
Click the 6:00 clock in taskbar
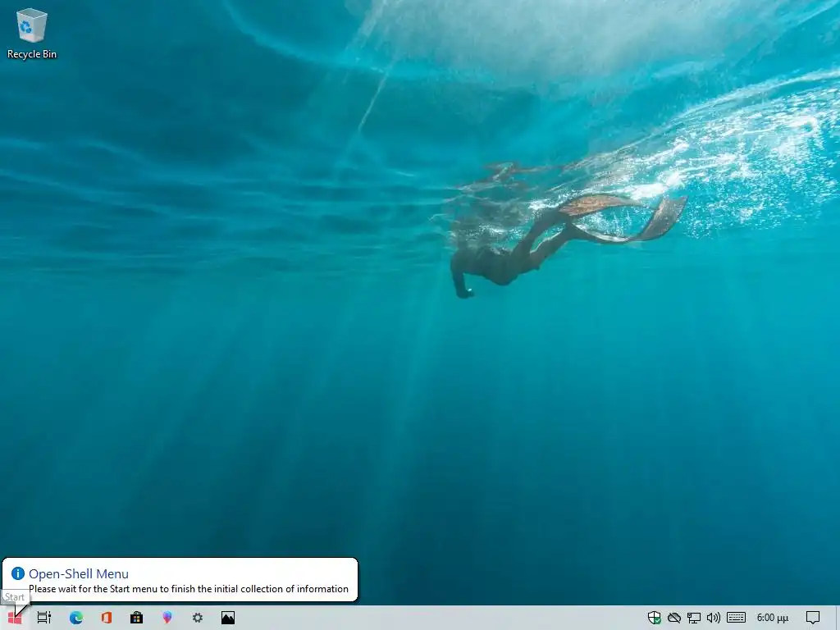click(773, 618)
